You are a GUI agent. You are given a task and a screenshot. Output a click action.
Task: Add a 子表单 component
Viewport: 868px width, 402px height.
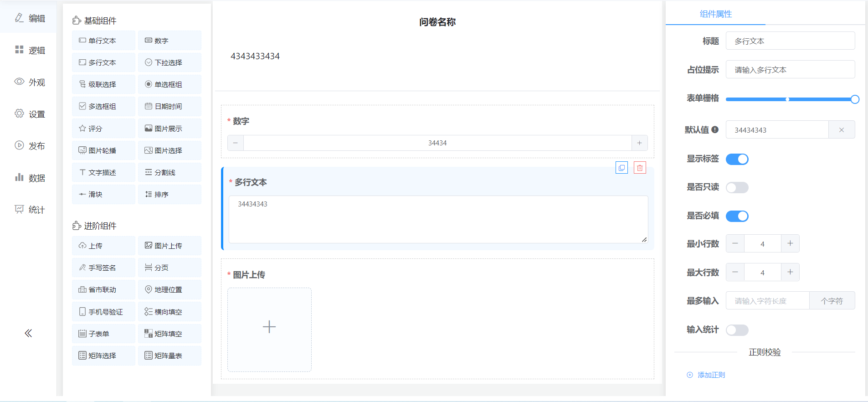point(103,334)
